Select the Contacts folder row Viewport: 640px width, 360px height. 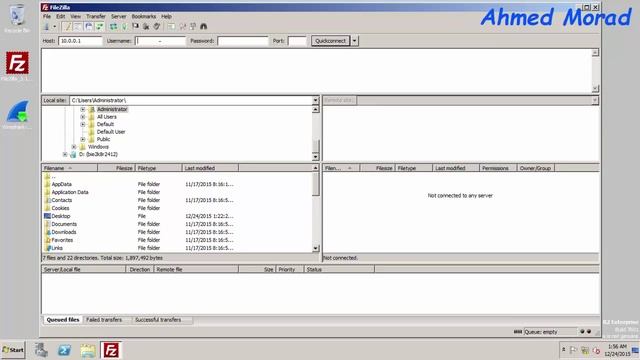pyautogui.click(x=177, y=200)
